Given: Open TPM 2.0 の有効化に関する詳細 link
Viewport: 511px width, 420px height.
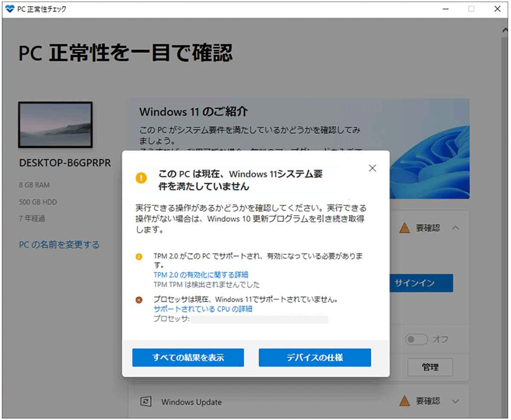Looking at the screenshot, I should click(201, 275).
